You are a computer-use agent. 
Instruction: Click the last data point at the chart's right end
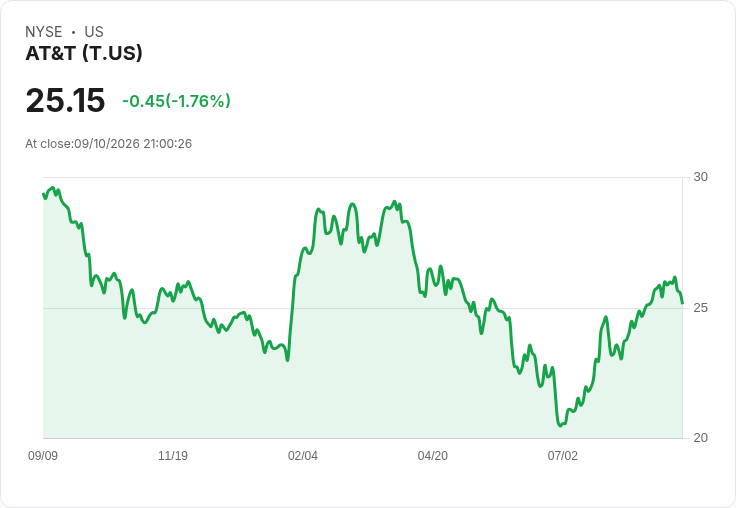[682, 303]
